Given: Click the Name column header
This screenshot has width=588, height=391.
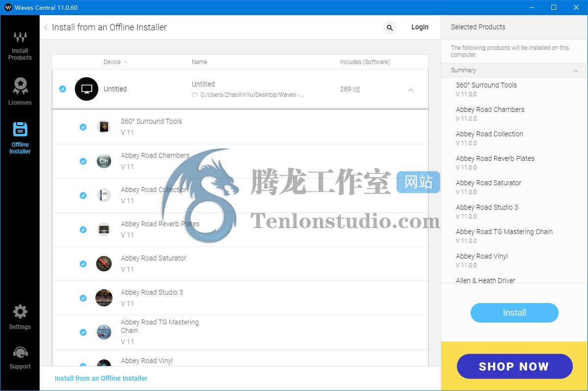Looking at the screenshot, I should pos(200,62).
